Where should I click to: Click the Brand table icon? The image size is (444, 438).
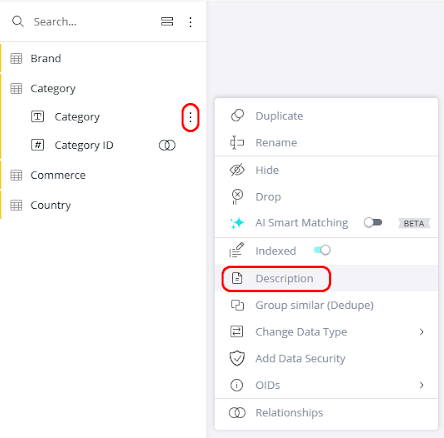(x=16, y=58)
